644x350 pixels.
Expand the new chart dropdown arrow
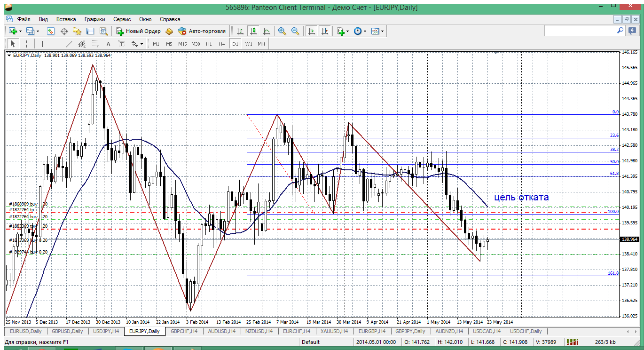coord(20,32)
